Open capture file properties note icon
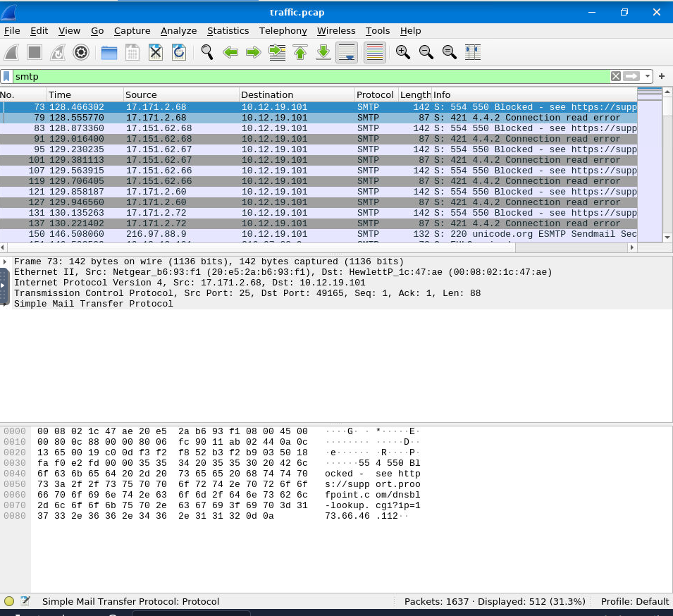Screen dimensions: 673x616 tap(25, 601)
